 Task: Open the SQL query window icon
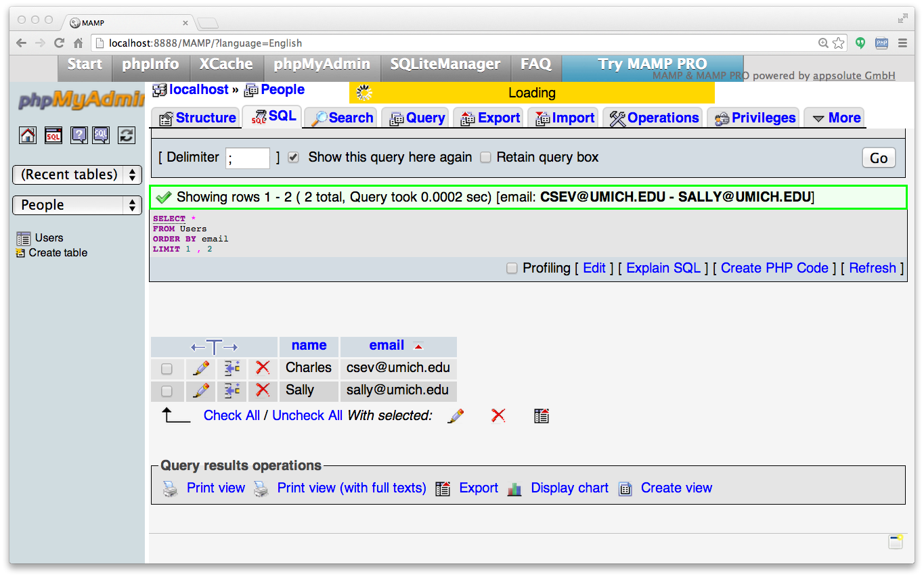point(53,135)
